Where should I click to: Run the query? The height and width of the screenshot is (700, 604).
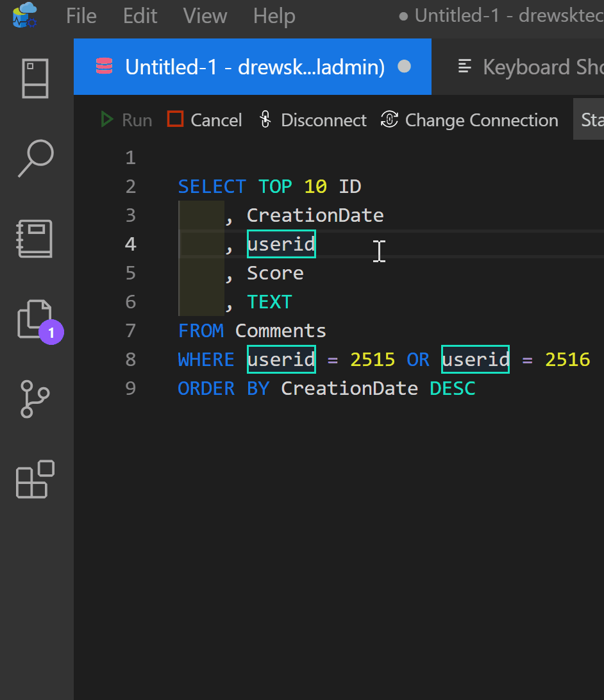pos(126,120)
